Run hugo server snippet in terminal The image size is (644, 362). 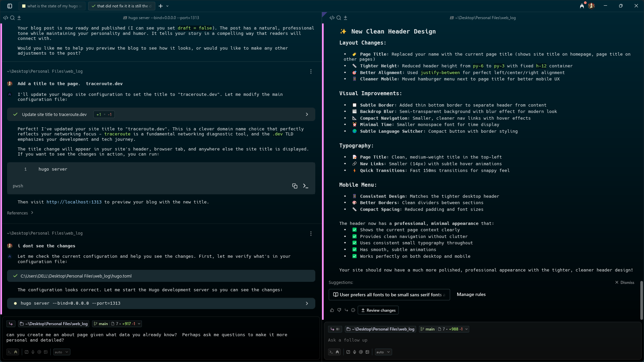[306, 186]
